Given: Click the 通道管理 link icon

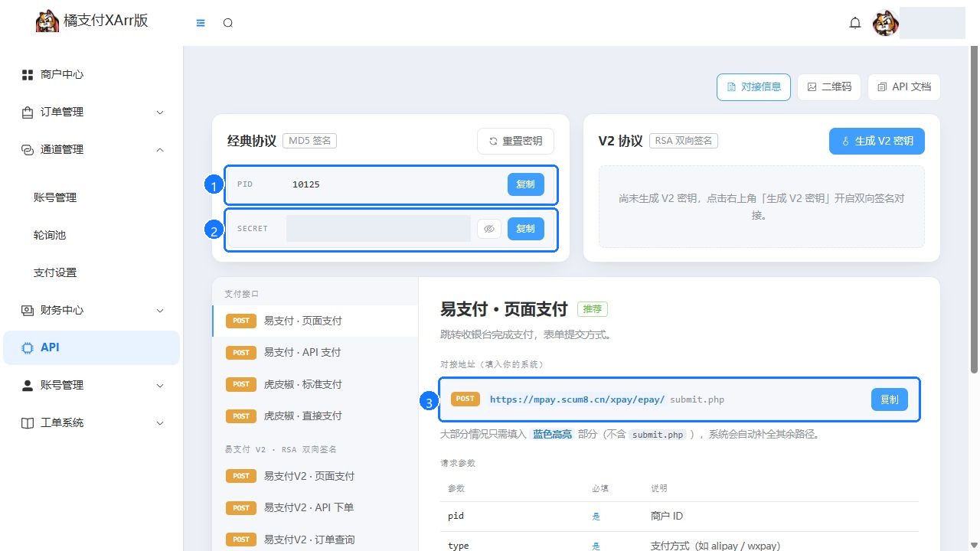Looking at the screenshot, I should click(28, 150).
